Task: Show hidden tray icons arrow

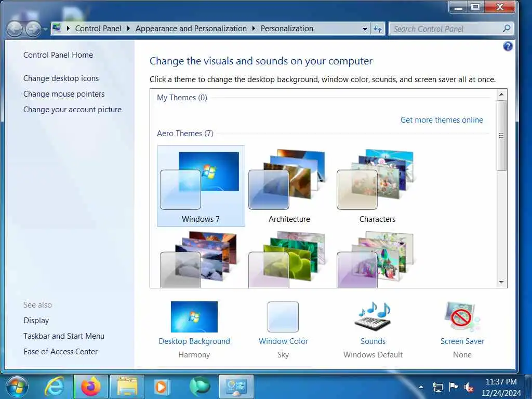Action: tap(421, 387)
